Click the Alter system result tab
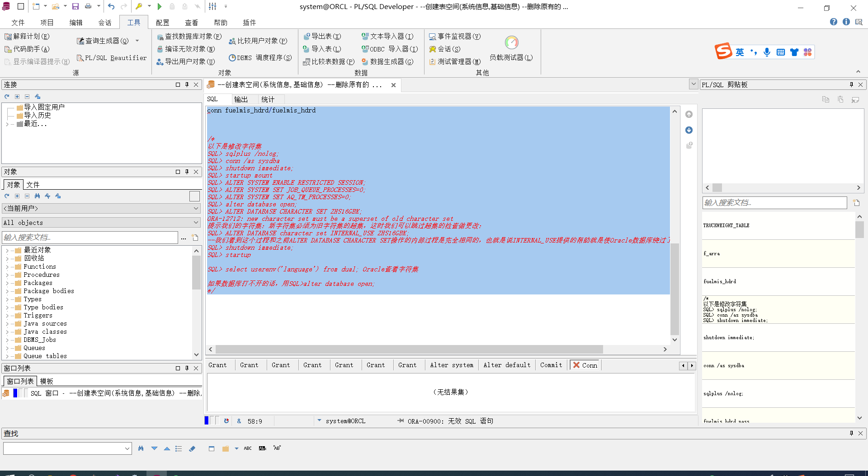The image size is (868, 476). [452, 365]
